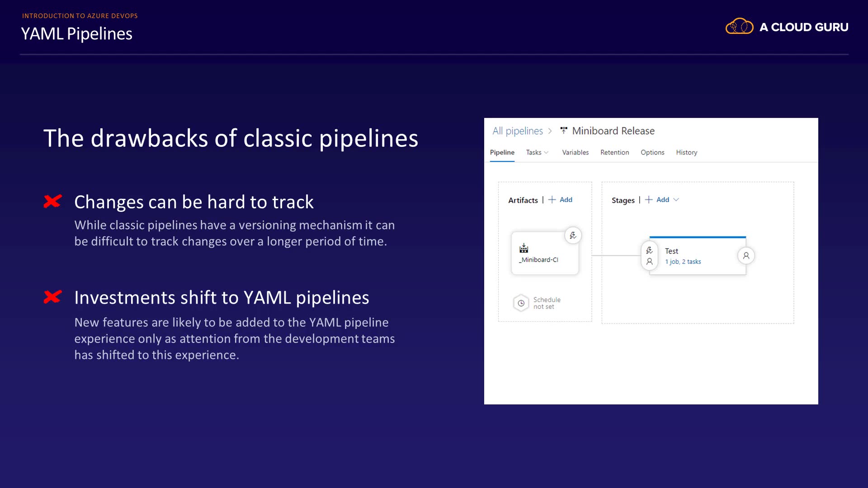Image resolution: width=868 pixels, height=488 pixels.
Task: Click the red X beside Changes can be hard
Action: pos(52,202)
